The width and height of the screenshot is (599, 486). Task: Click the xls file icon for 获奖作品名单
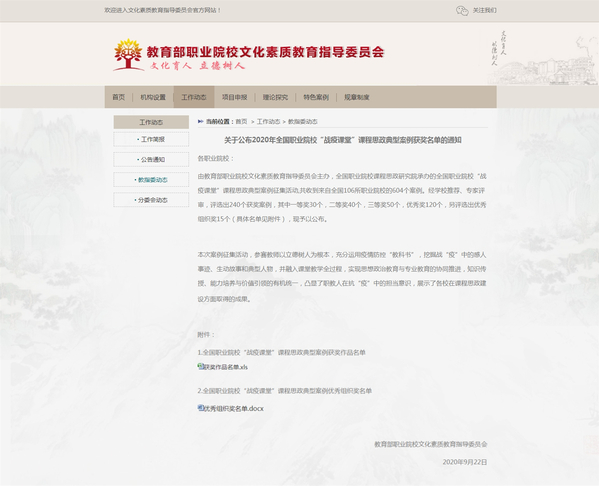[x=200, y=366]
